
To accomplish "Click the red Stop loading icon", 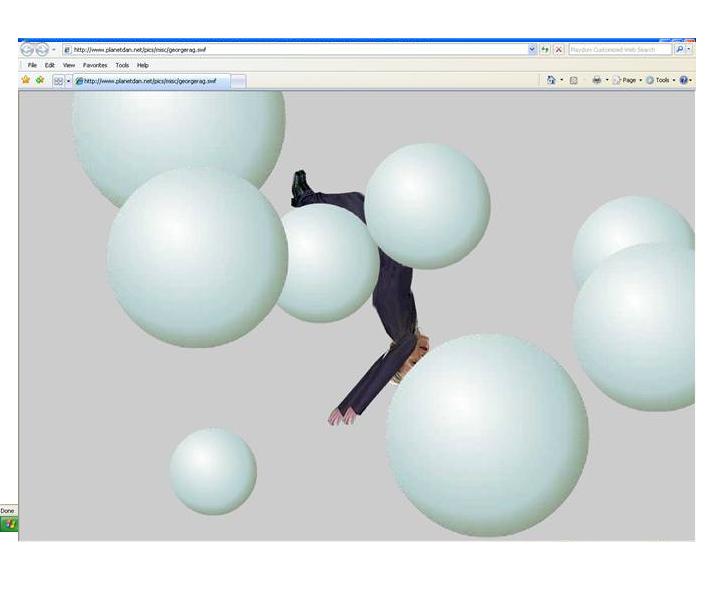I will 558,49.
